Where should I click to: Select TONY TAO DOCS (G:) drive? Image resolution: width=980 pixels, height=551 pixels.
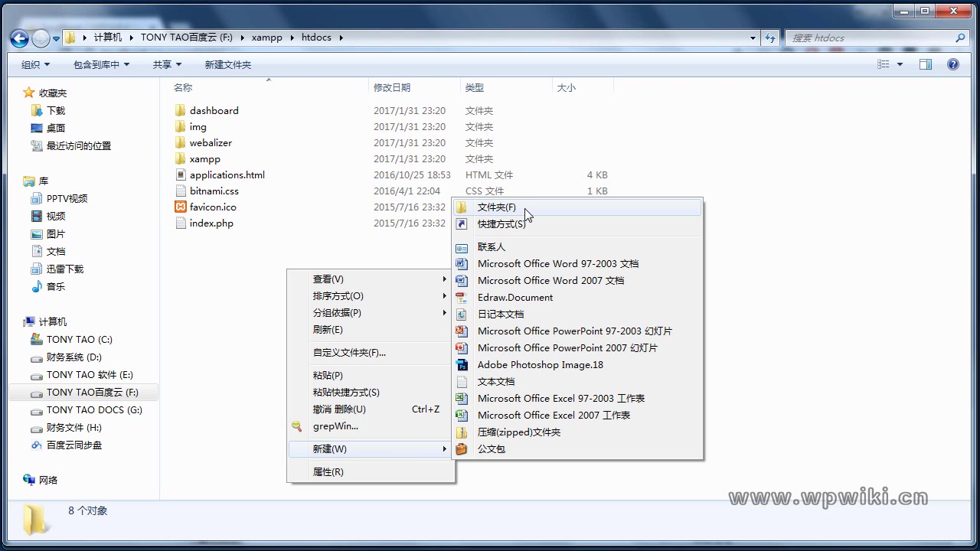pyautogui.click(x=94, y=409)
